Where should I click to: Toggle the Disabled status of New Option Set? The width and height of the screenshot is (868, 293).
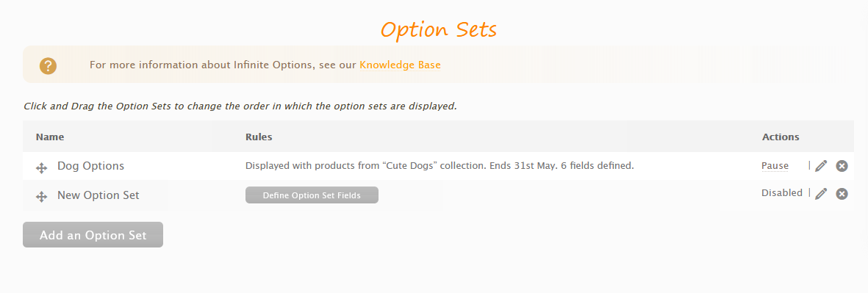point(782,193)
